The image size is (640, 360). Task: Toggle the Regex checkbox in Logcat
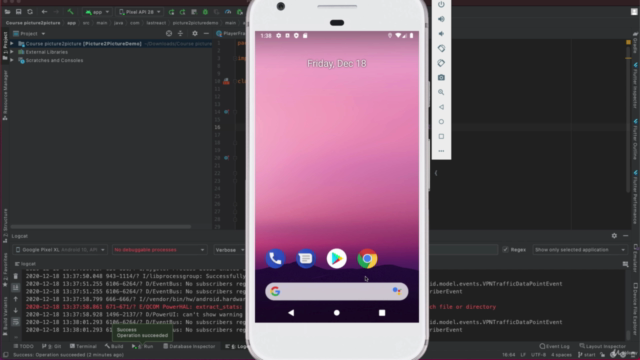(506, 250)
